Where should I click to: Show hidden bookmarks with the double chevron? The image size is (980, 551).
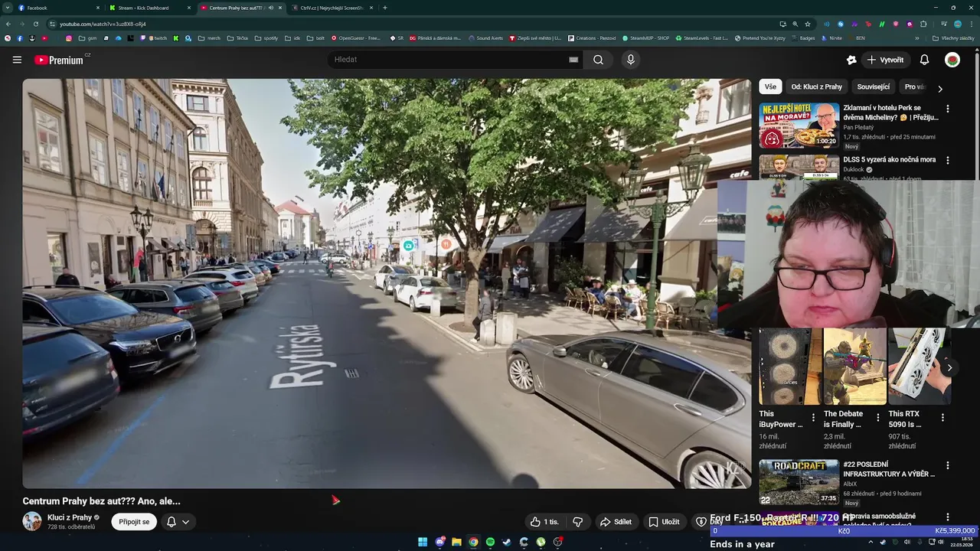pos(917,37)
